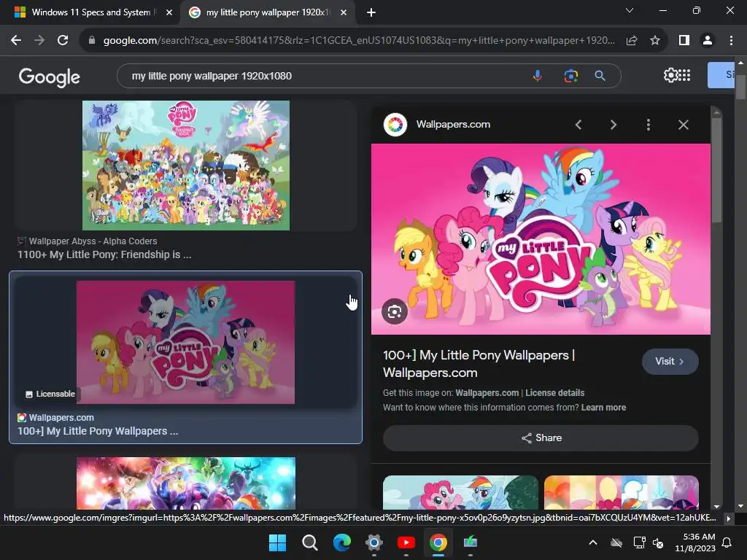This screenshot has width=747, height=560.
Task: Show hidden system tray icons
Action: pyautogui.click(x=592, y=542)
